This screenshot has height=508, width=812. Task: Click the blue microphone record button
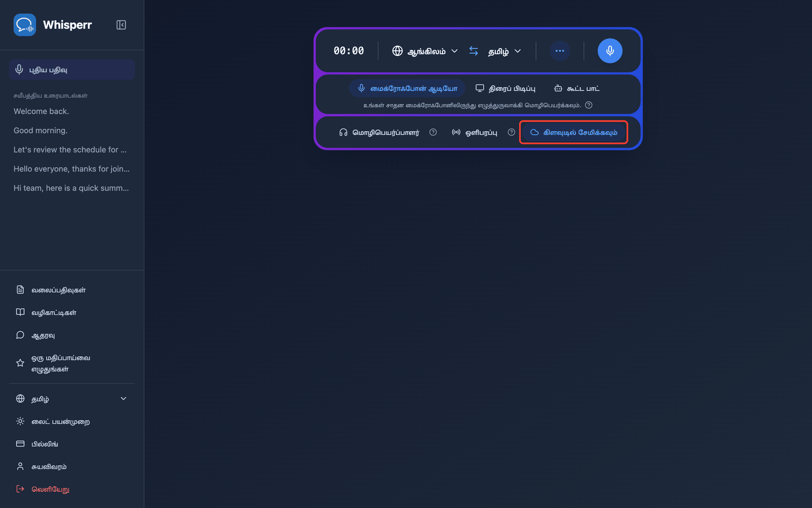pyautogui.click(x=610, y=51)
